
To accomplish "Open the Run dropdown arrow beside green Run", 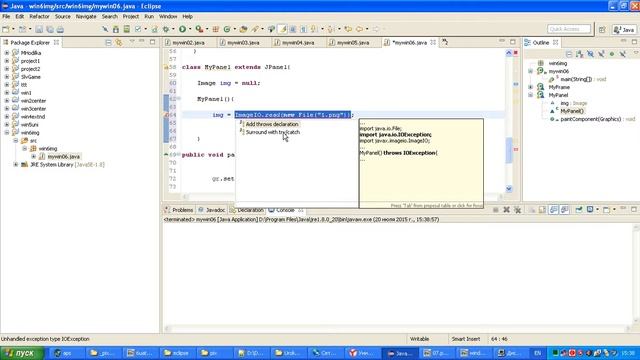I will point(189,29).
